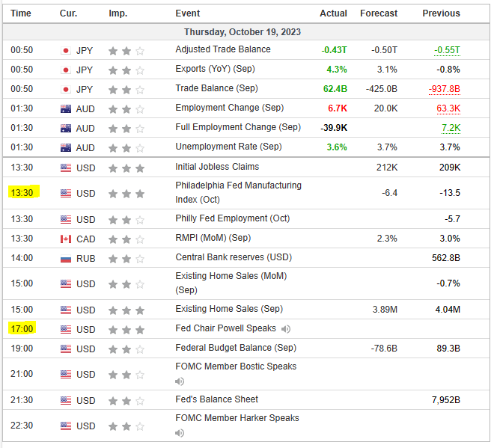Click the revised previous value -937.8B
The width and height of the screenshot is (494, 448).
pos(445,89)
